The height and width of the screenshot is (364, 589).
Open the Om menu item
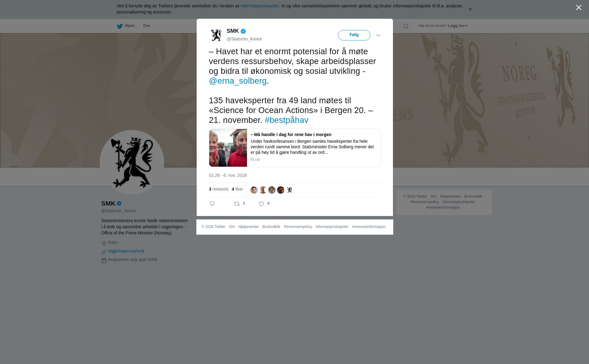point(146,26)
